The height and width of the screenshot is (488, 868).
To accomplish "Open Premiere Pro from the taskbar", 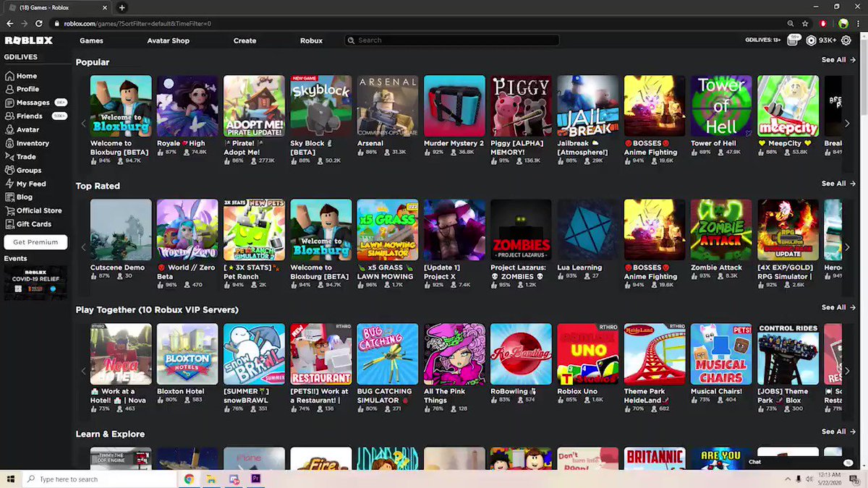I will pos(255,479).
